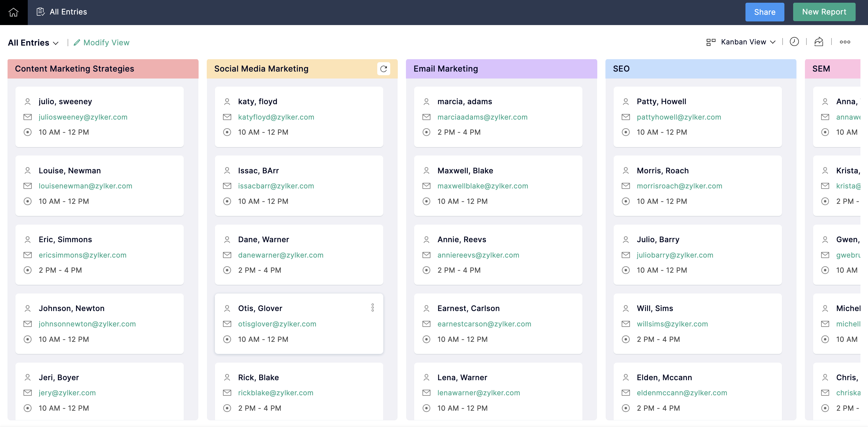Click the refresh icon on Social Media Marketing
868x427 pixels.
pyautogui.click(x=384, y=69)
